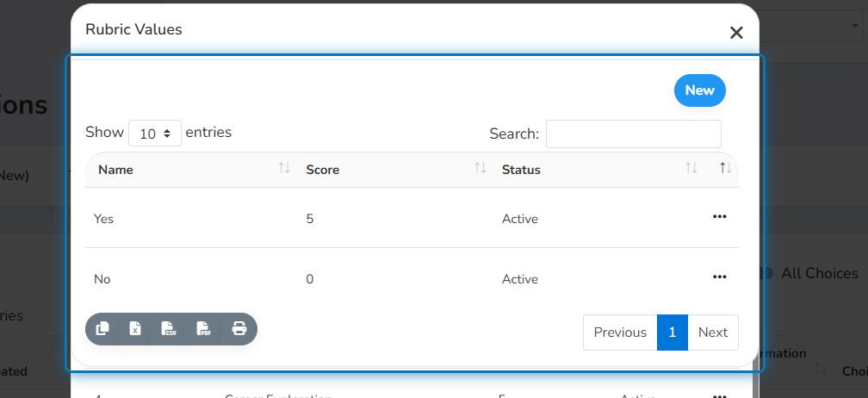The image size is (868, 398).
Task: Click the New rubric value button
Action: click(x=700, y=90)
